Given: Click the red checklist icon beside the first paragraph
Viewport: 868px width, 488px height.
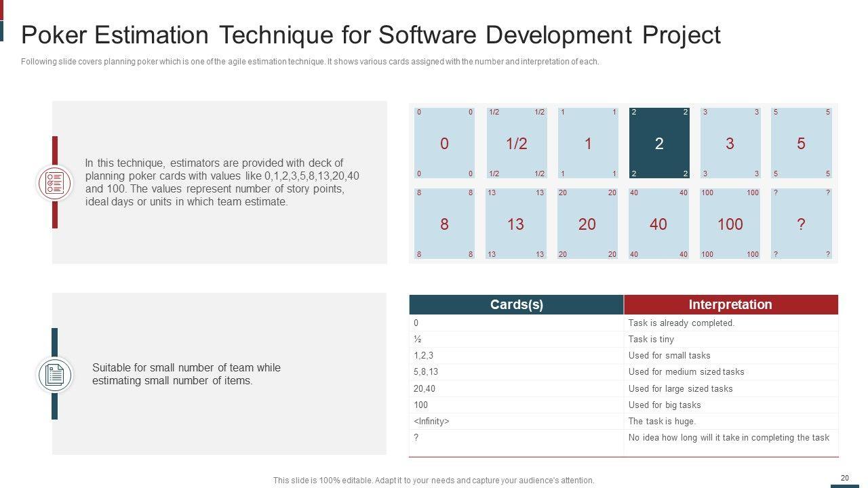Looking at the screenshot, I should (x=54, y=183).
